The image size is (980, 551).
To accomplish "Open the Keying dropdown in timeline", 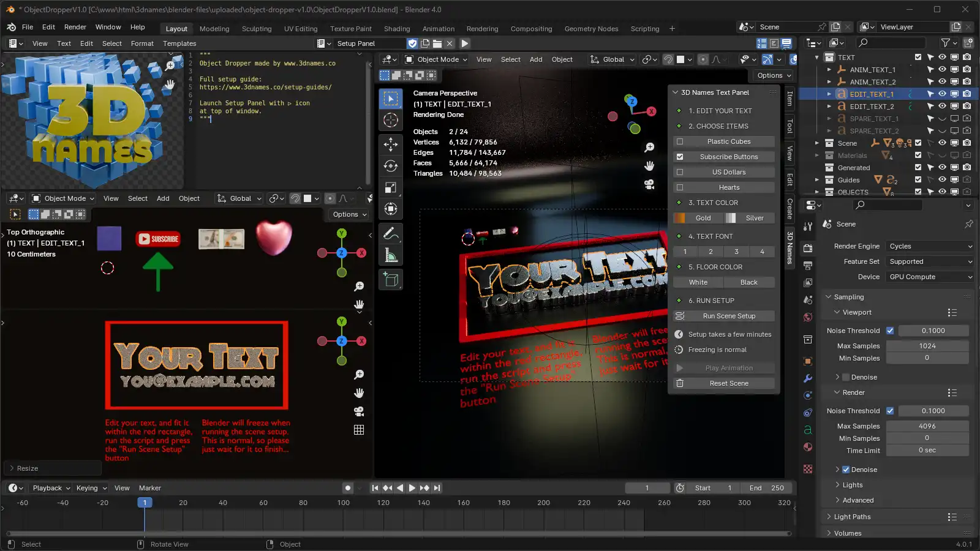I will [91, 488].
